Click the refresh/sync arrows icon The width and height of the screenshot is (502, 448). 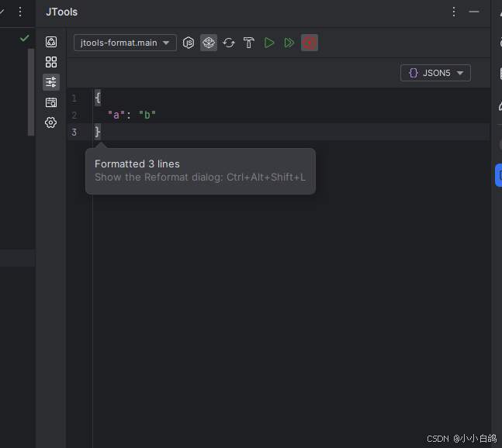(x=229, y=43)
